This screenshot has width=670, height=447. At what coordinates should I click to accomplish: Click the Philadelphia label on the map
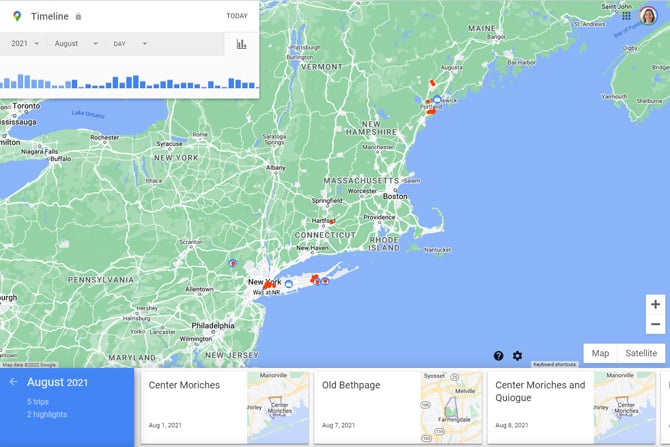[213, 326]
